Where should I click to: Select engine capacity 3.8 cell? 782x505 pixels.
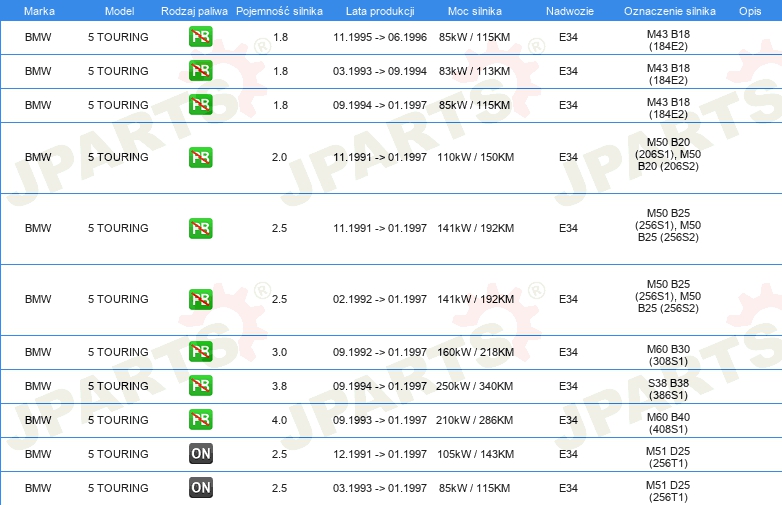tap(279, 386)
